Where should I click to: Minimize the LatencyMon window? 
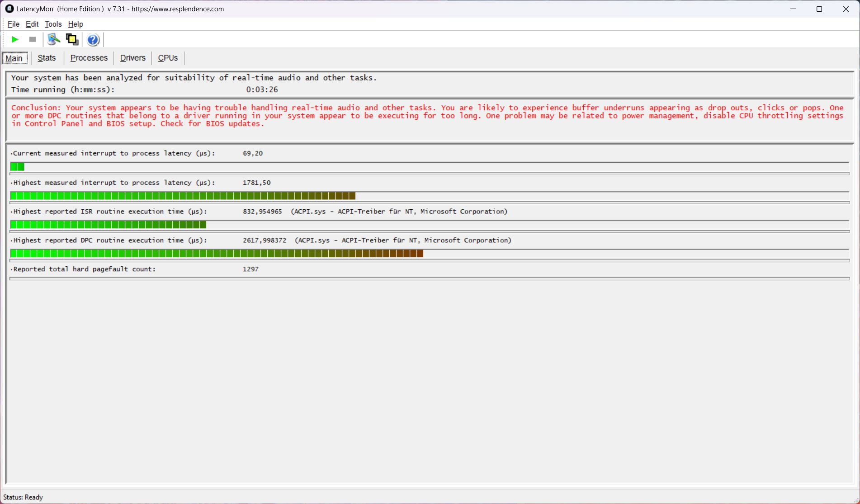point(793,9)
